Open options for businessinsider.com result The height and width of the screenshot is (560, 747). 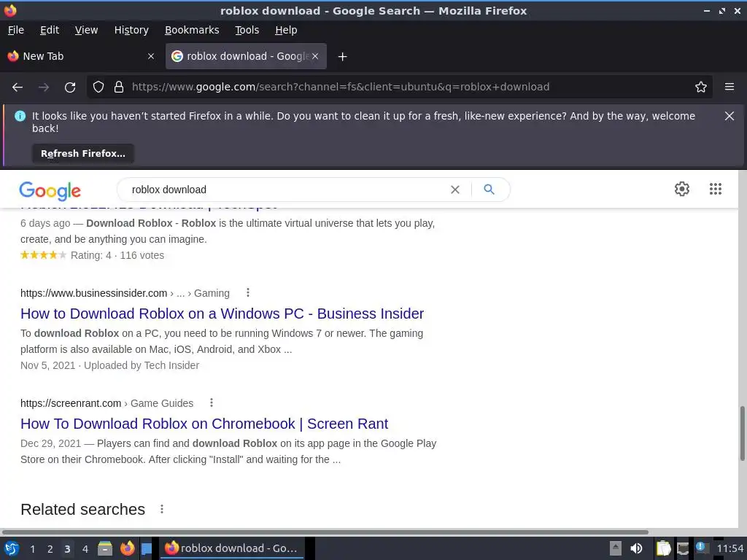248,293
